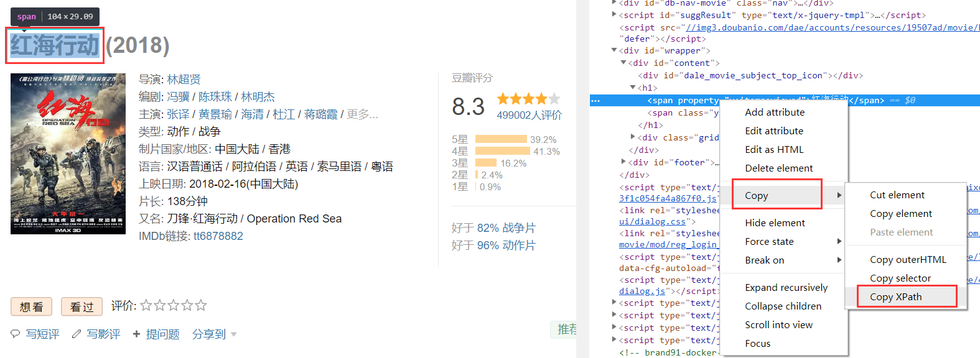The height and width of the screenshot is (358, 980).
Task: Choose Collapse children
Action: click(x=783, y=306)
